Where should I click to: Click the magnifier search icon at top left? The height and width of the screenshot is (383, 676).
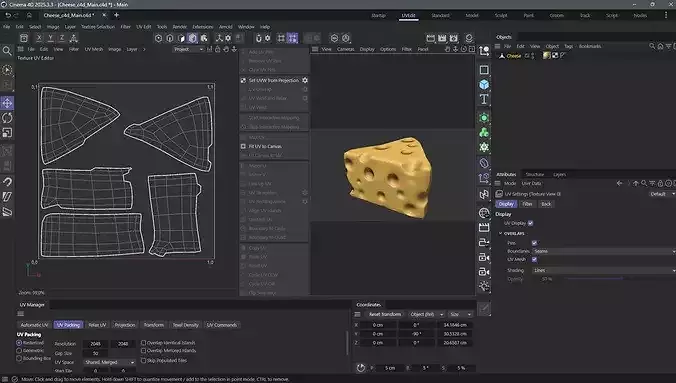(7, 51)
